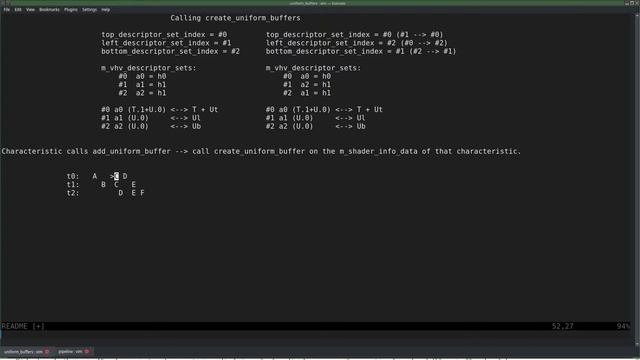This screenshot has height=360, width=640.
Task: Click letter 'F' in the t2 row
Action: pyautogui.click(x=142, y=193)
